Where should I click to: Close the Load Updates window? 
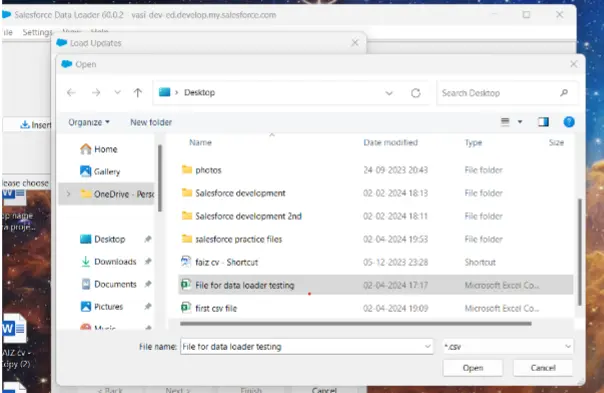coord(355,43)
